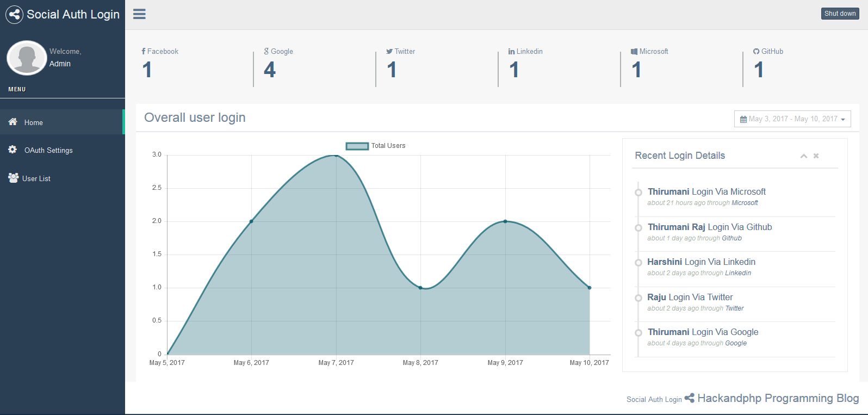Open Thirumani Raj Login Via Github entry
The width and height of the screenshot is (868, 415).
pos(709,227)
